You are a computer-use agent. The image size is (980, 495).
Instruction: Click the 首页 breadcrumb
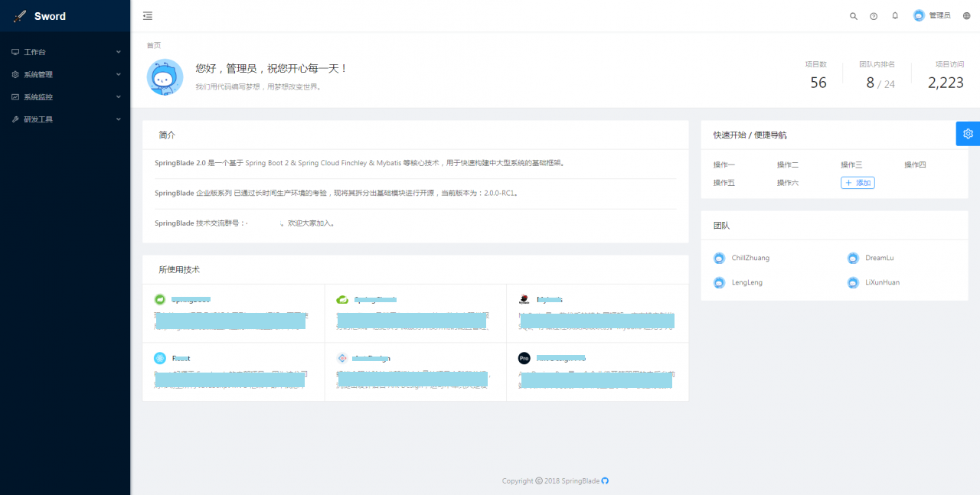(x=154, y=46)
